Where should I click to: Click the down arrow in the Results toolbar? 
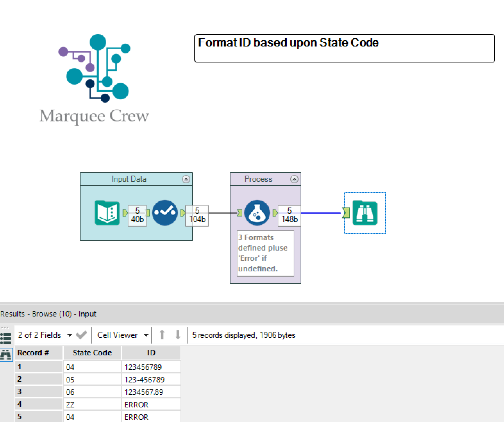[178, 335]
